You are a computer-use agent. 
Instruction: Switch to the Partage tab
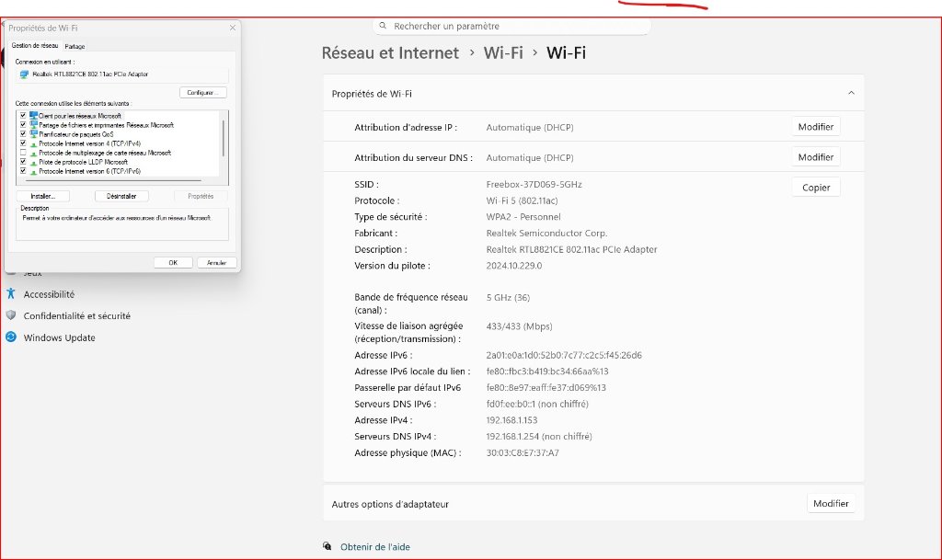click(75, 46)
